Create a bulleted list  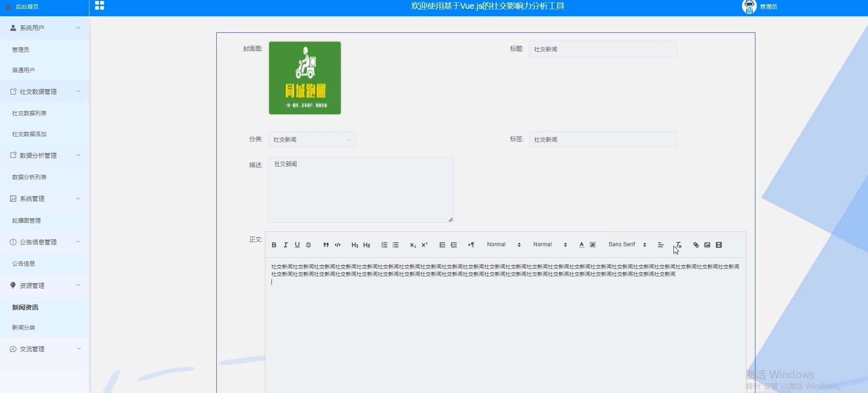click(396, 245)
